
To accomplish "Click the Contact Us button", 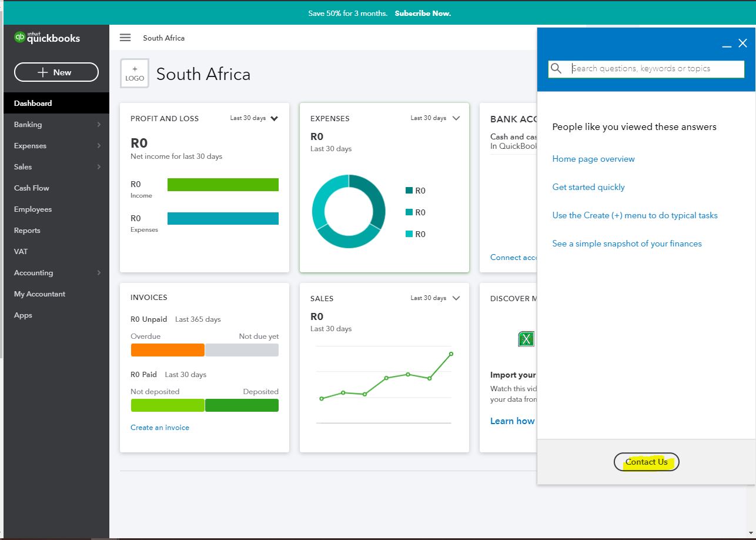I will coord(647,462).
